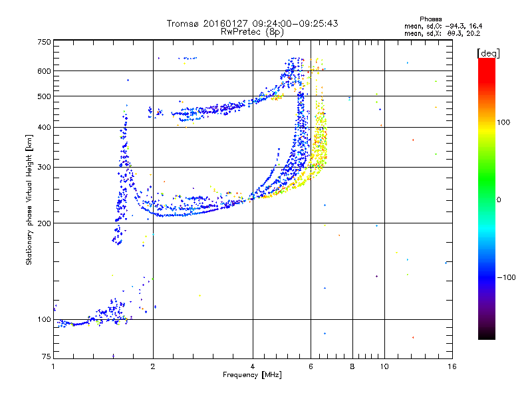The width and height of the screenshot is (532, 399).
Task: Click the mean, sd,X statistics line
Action: point(442,33)
